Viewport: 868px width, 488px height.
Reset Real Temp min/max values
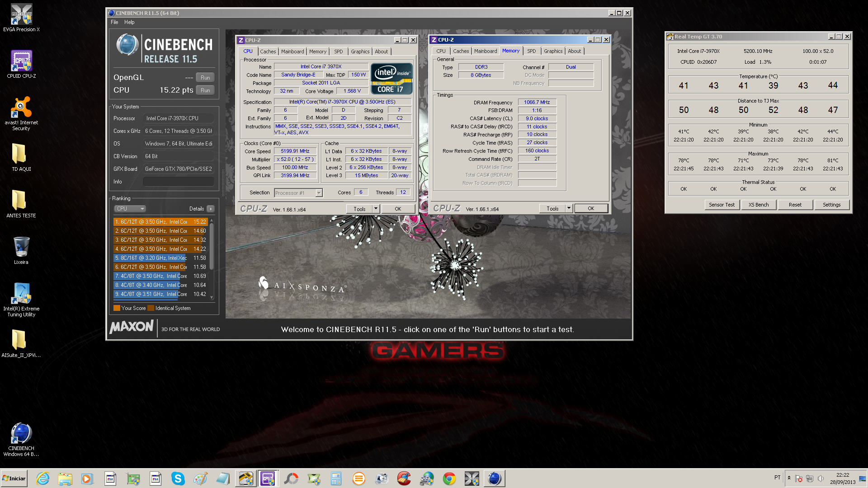click(795, 205)
